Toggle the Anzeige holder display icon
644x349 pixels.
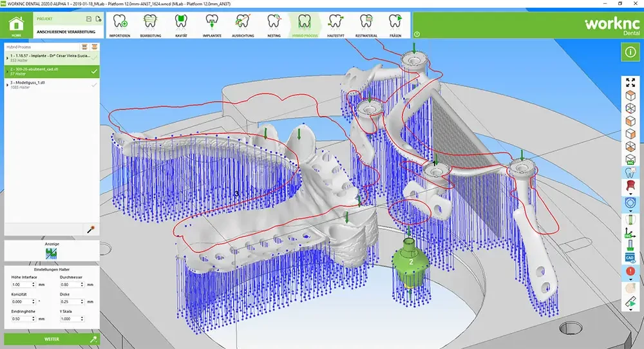(x=52, y=254)
